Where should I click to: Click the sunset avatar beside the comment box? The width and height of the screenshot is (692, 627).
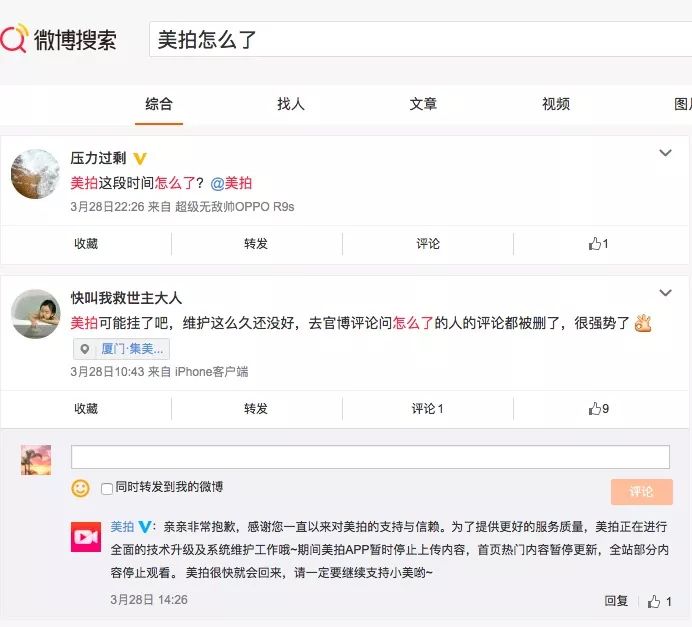pos(36,460)
